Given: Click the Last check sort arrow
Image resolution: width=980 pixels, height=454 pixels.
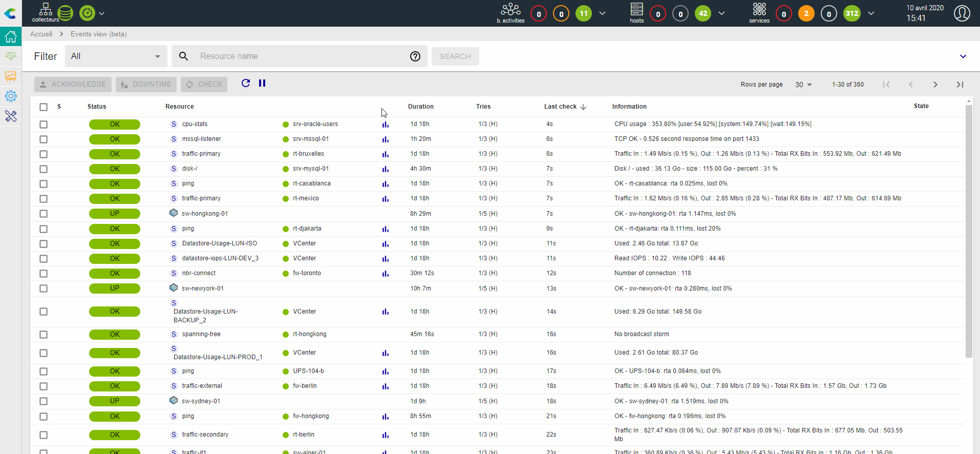Looking at the screenshot, I should [x=583, y=107].
